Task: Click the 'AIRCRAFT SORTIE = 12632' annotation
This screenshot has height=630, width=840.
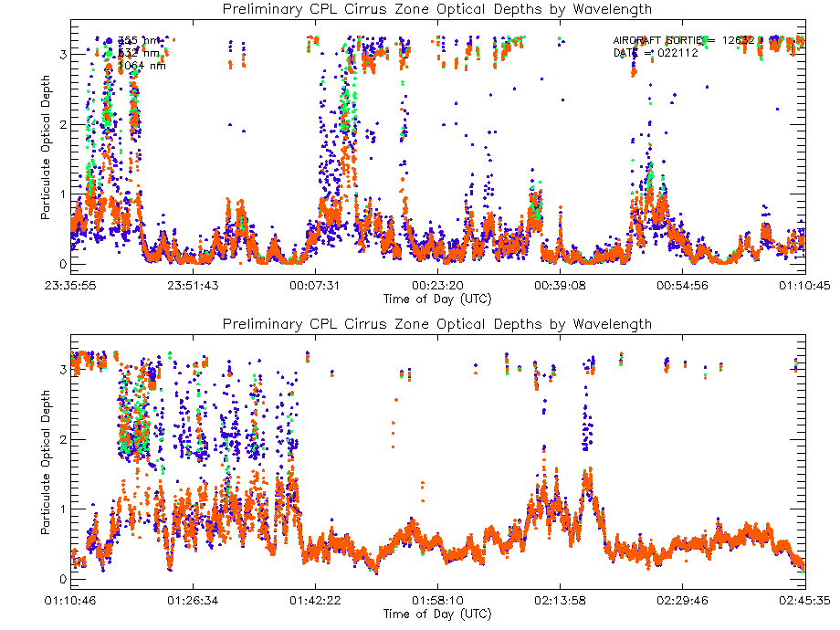Action: point(684,40)
